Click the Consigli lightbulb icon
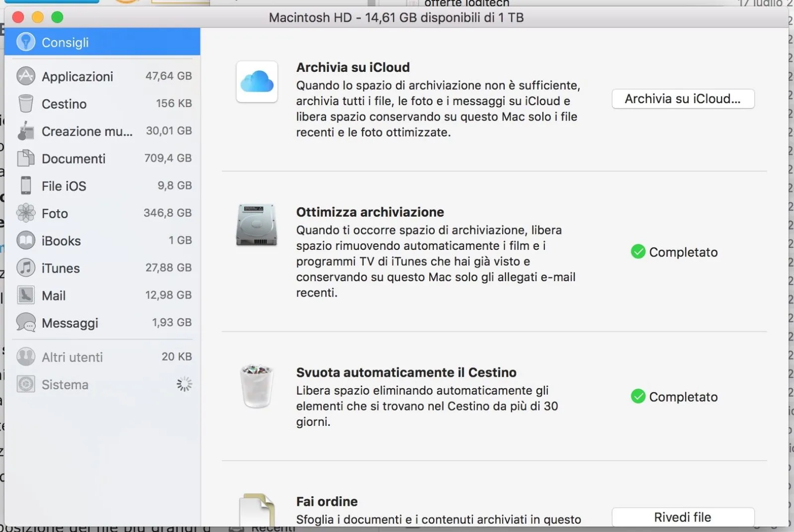The height and width of the screenshot is (532, 794). tap(26, 42)
